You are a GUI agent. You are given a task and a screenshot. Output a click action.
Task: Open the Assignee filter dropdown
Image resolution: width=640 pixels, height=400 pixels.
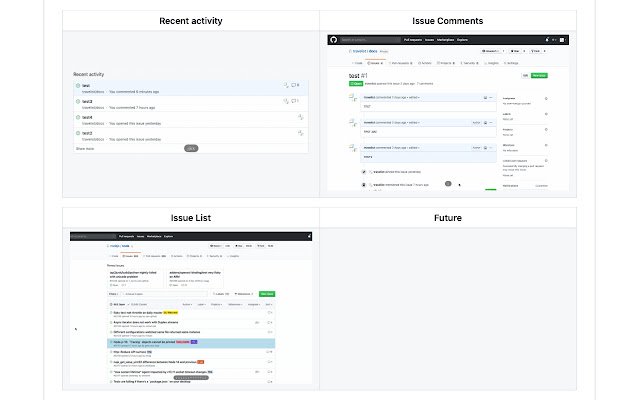pos(254,304)
